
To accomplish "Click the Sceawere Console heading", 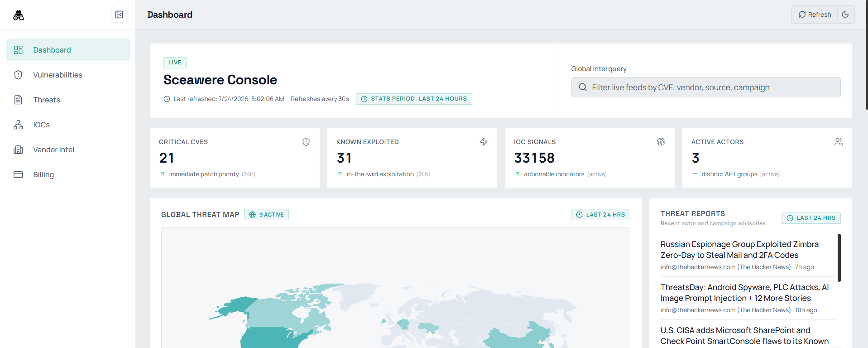I will pos(220,80).
